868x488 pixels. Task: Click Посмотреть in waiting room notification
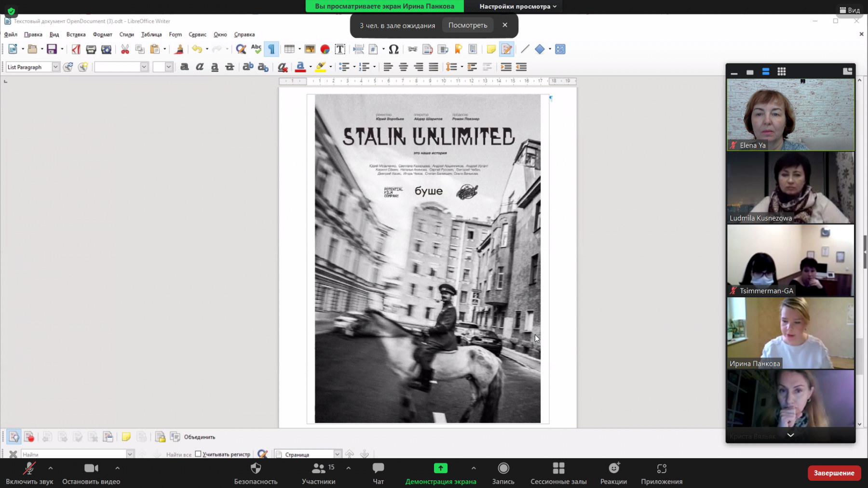tap(468, 25)
